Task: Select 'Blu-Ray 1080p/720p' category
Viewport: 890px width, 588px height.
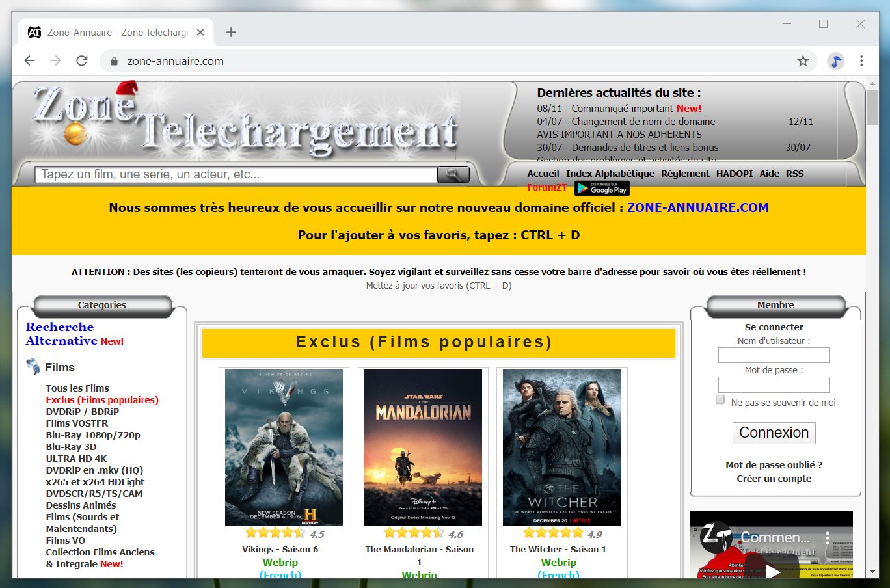Action: pos(93,435)
